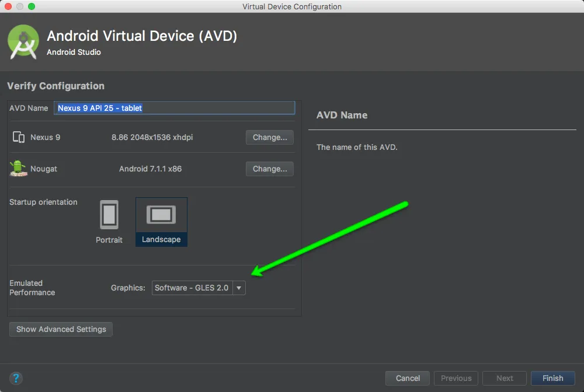Click the Previous button

click(456, 378)
